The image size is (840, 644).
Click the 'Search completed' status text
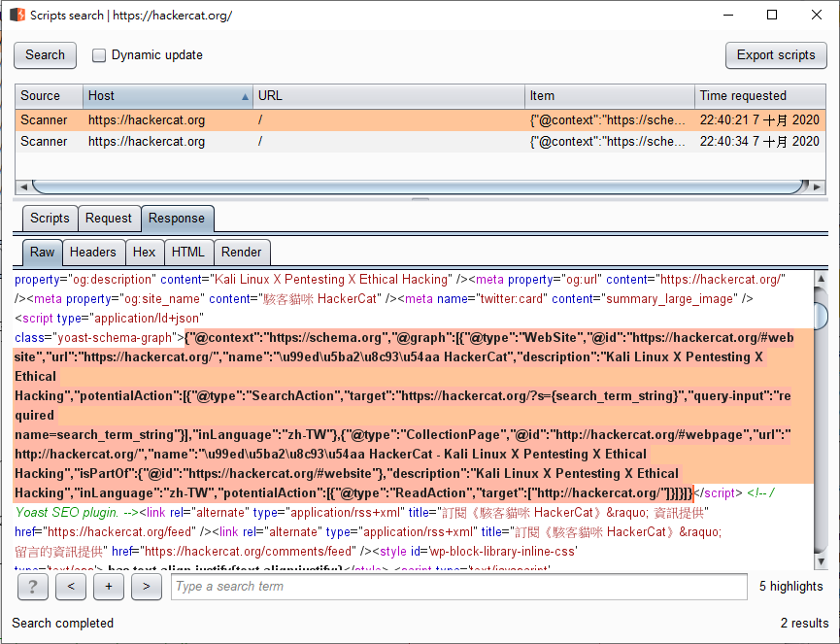pos(63,623)
